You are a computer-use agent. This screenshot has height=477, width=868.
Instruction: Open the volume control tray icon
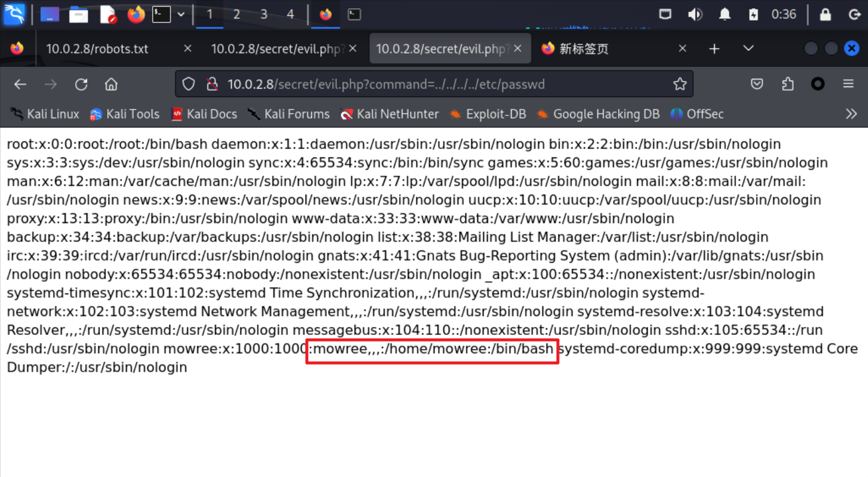coord(695,14)
